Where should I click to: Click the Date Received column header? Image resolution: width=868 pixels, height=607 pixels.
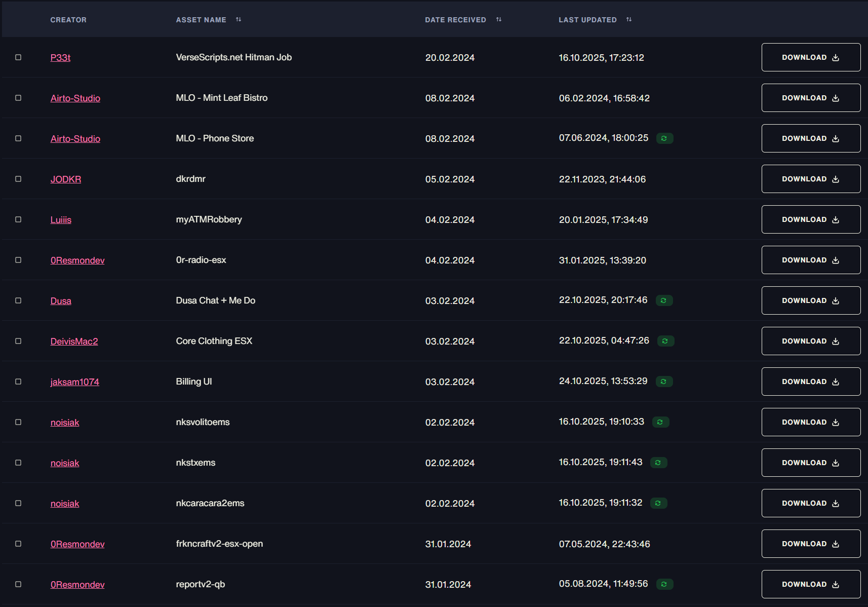click(455, 20)
